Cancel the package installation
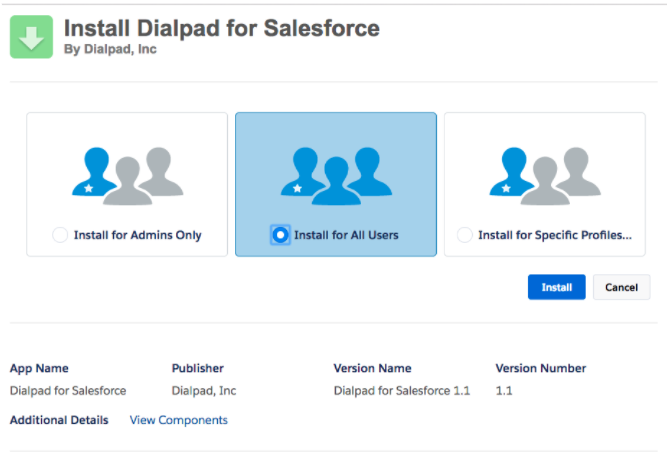This screenshot has width=667, height=457. point(621,287)
